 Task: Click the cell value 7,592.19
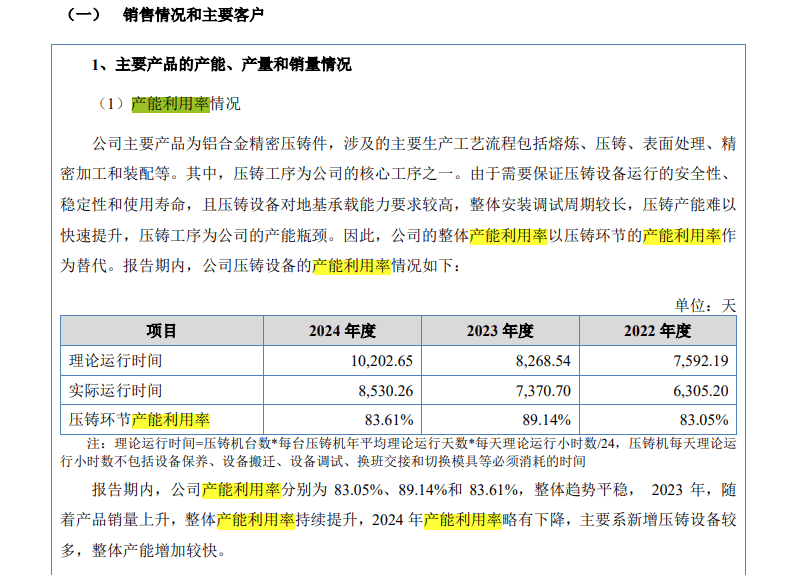(x=698, y=361)
